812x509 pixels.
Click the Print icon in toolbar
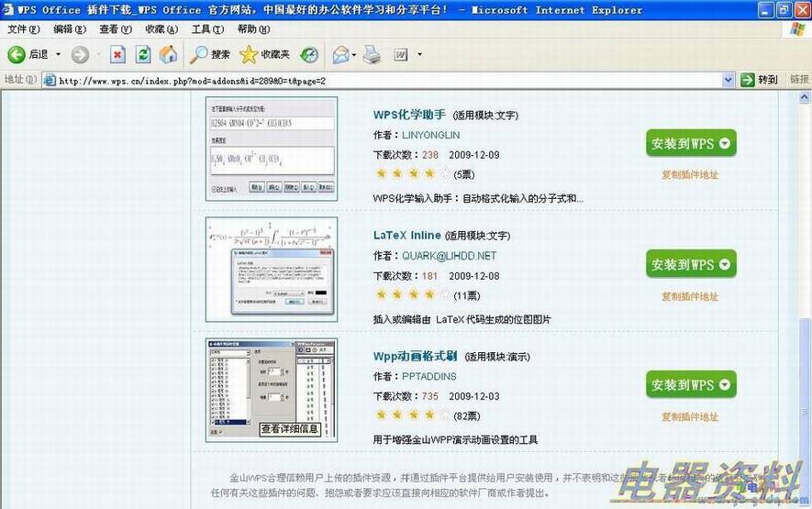pyautogui.click(x=372, y=55)
